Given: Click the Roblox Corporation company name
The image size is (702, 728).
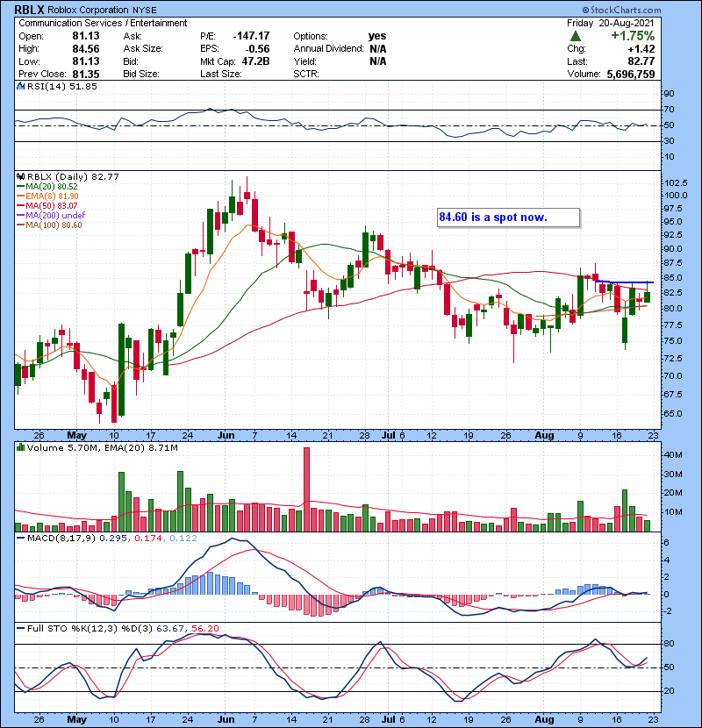Looking at the screenshot, I should (88, 10).
